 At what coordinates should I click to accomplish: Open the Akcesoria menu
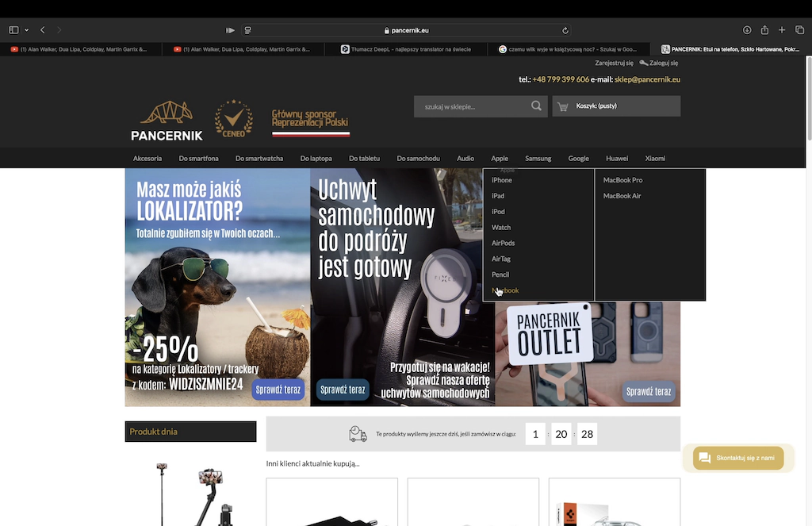[147, 159]
